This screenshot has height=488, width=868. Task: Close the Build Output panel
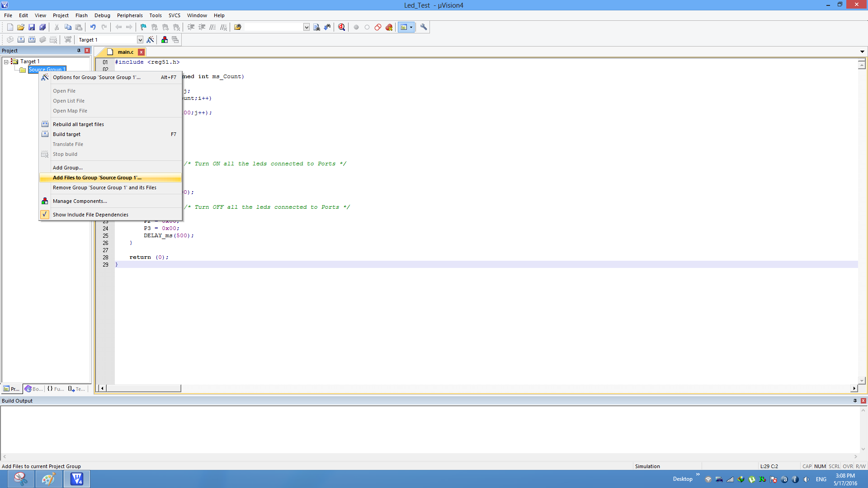[863, 401]
